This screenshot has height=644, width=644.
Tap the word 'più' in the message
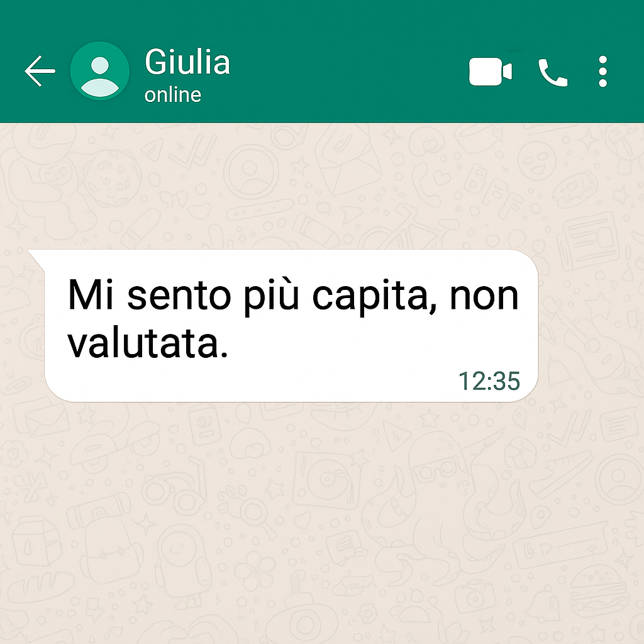pyautogui.click(x=271, y=297)
